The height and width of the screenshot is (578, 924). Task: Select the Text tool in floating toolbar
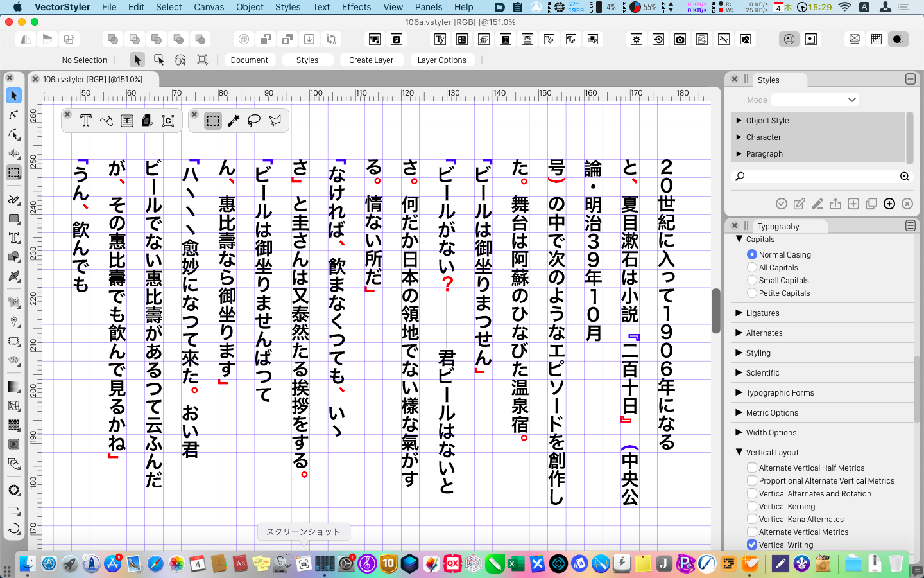click(86, 121)
